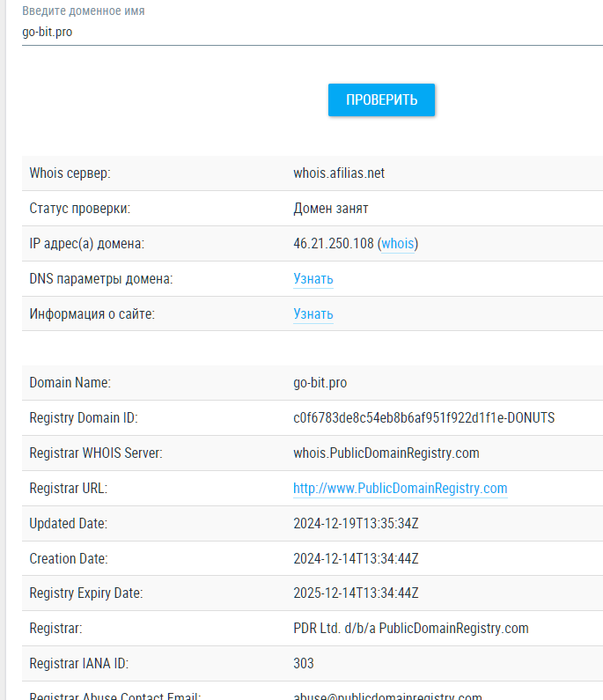
Task: Select the PDR Ltd. registrar name value
Action: (x=410, y=629)
